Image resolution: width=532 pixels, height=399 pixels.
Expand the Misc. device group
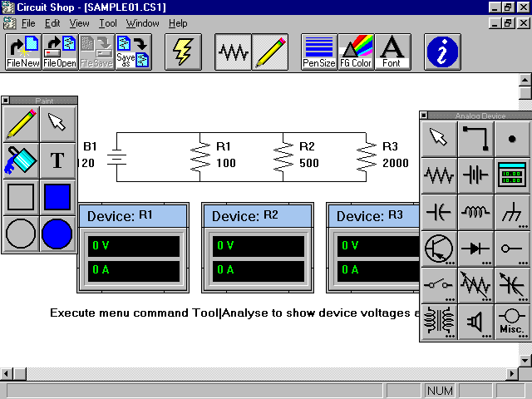tap(512, 321)
